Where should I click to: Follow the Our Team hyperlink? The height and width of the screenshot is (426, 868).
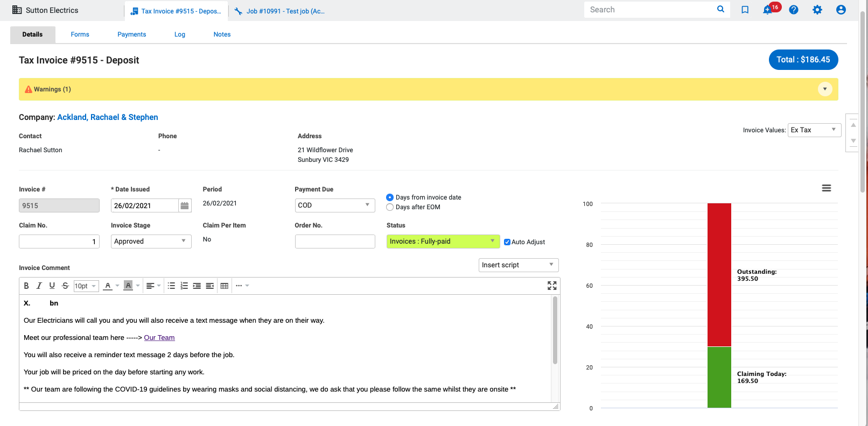point(159,338)
